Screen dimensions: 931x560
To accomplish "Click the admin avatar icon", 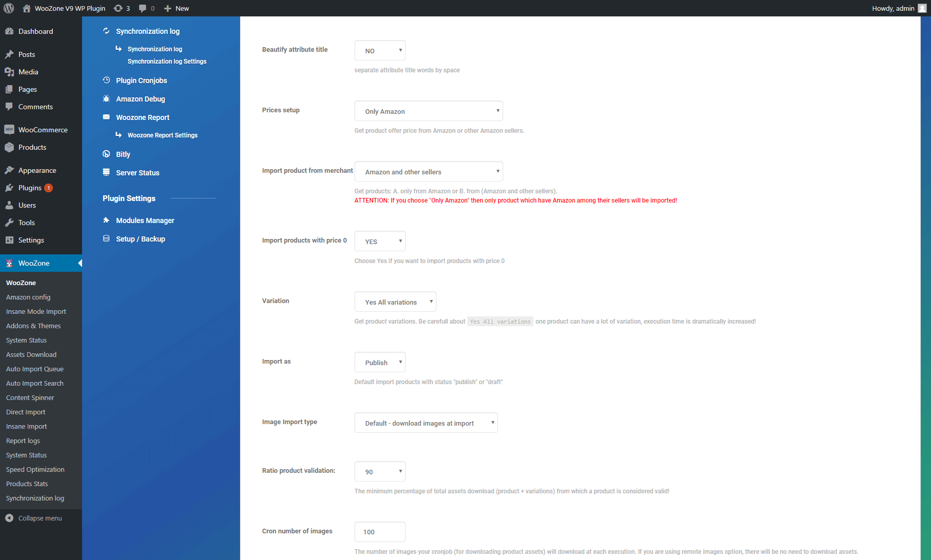I will 922,8.
